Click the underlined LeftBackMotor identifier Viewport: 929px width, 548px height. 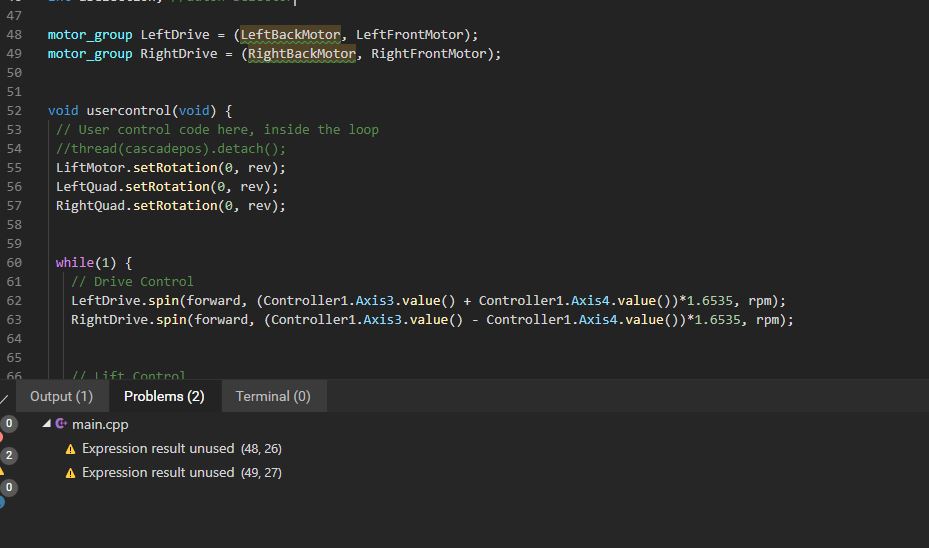click(290, 35)
